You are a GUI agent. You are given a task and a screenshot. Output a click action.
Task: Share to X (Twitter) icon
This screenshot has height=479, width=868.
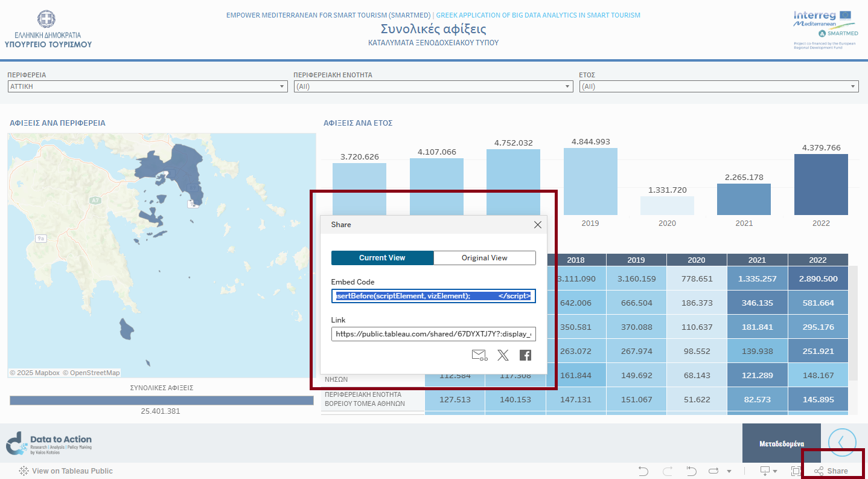503,355
